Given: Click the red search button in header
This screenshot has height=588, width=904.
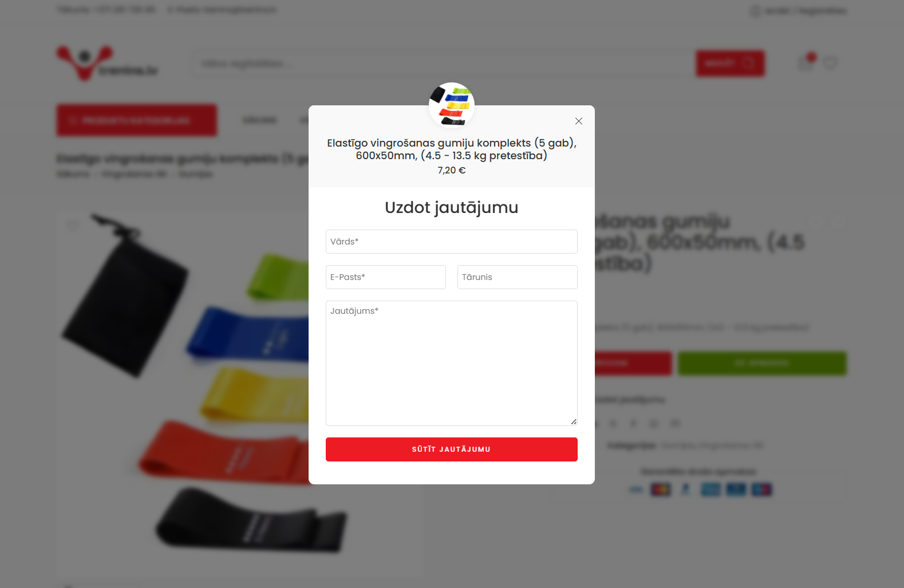Looking at the screenshot, I should (x=730, y=63).
